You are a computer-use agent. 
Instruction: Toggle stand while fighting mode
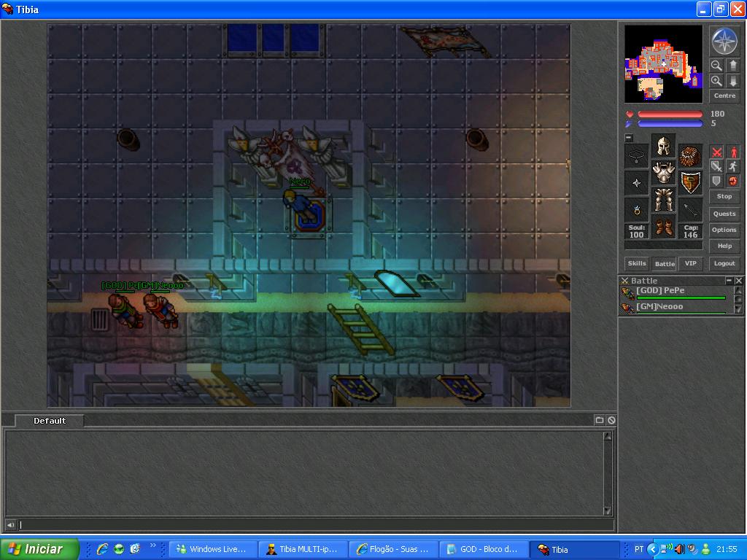coord(733,152)
